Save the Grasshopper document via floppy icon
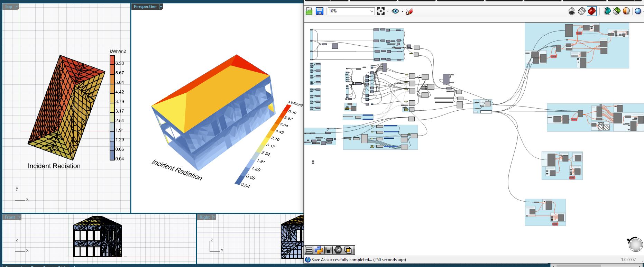Viewport: 644px width, 267px height. click(x=319, y=11)
